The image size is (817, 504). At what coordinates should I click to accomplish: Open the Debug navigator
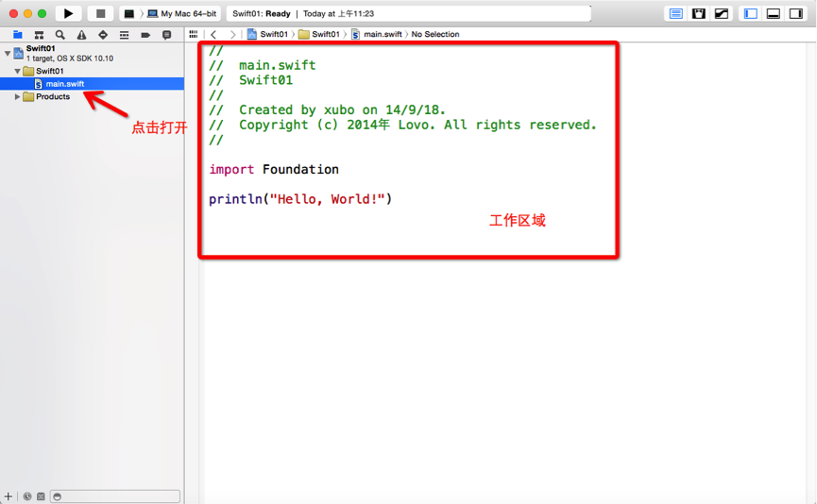tap(124, 35)
